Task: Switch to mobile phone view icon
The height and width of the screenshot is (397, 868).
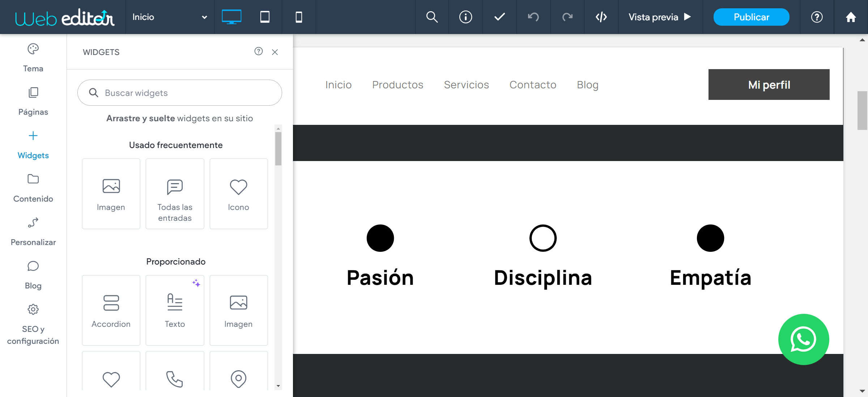Action: pyautogui.click(x=299, y=17)
